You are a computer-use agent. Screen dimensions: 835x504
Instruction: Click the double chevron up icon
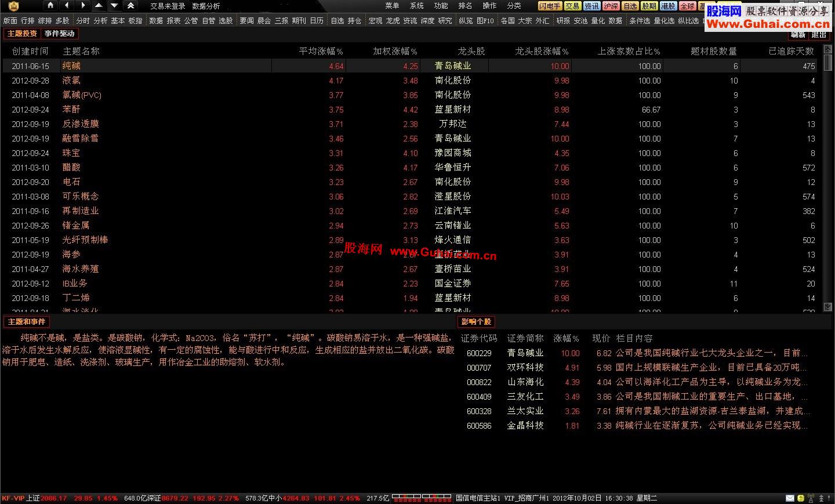pyautogui.click(x=130, y=6)
